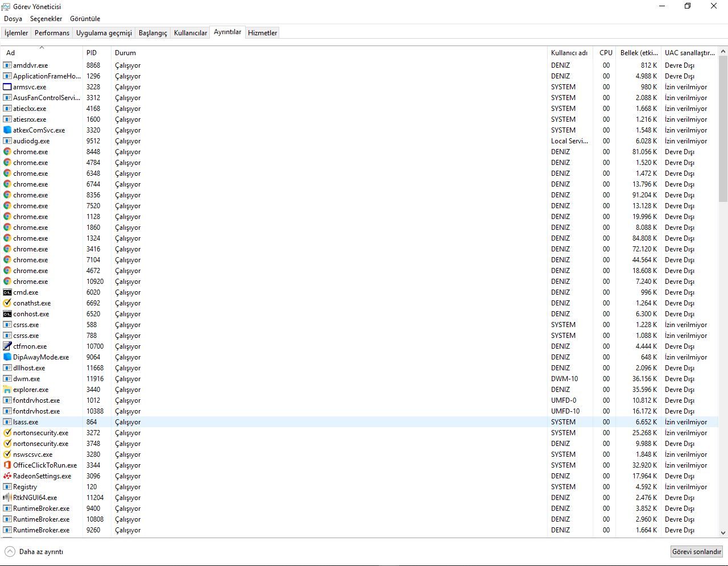The height and width of the screenshot is (566, 728).
Task: Click the ctfmon.exe pen icon
Action: point(7,346)
